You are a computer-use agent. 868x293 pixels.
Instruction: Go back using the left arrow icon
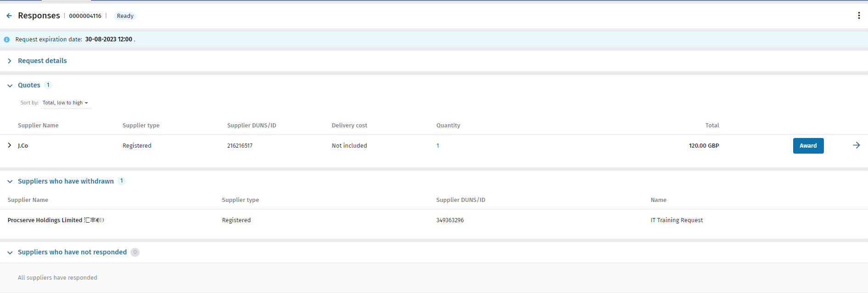coord(9,16)
